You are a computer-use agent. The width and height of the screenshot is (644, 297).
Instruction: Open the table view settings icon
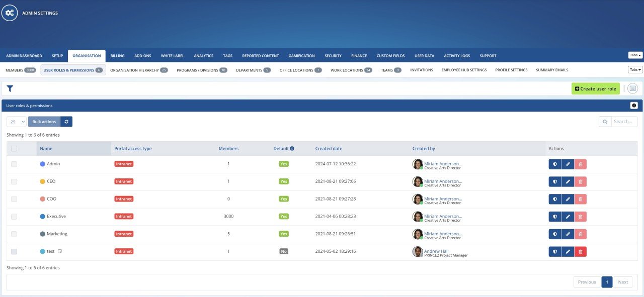(x=632, y=88)
